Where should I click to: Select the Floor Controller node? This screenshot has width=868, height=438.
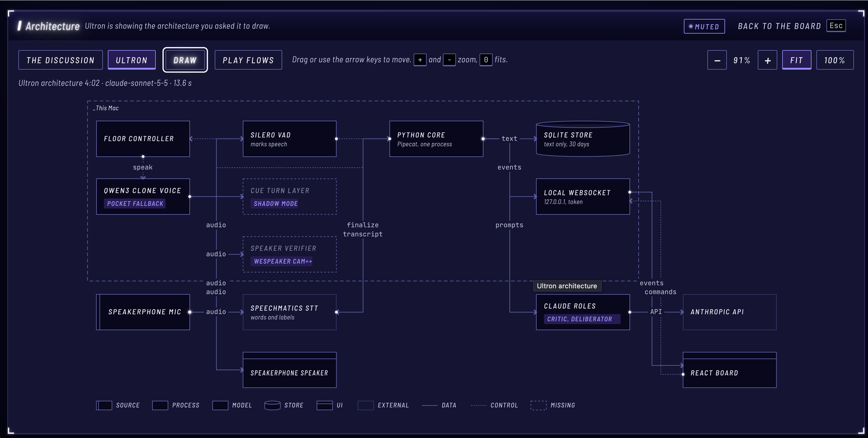143,139
